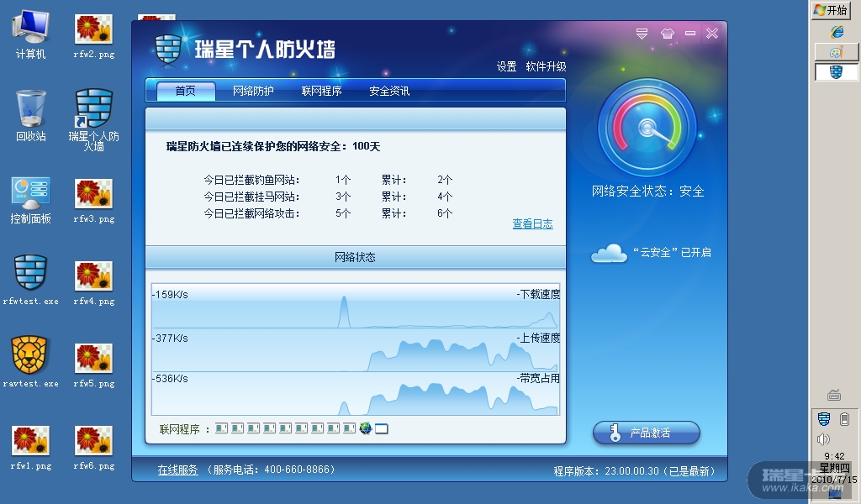
Task: Click the power tray icon beside shield
Action: tap(844, 419)
